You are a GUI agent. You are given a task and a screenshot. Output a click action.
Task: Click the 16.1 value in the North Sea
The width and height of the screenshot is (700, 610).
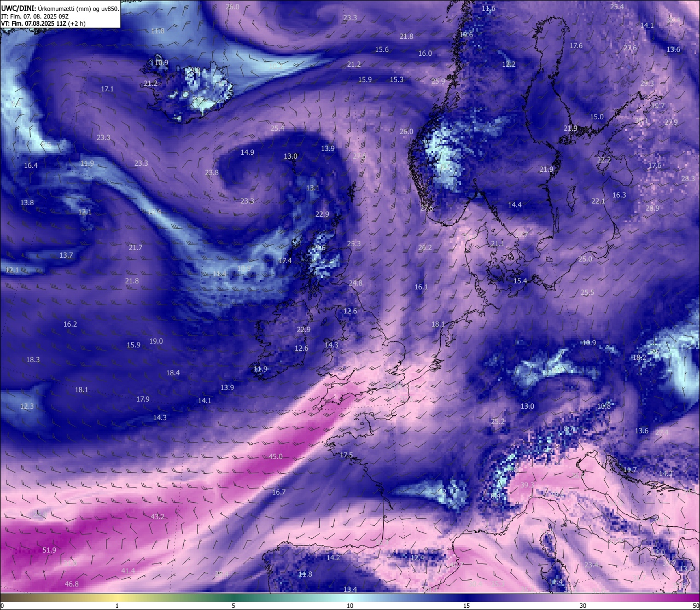421,287
